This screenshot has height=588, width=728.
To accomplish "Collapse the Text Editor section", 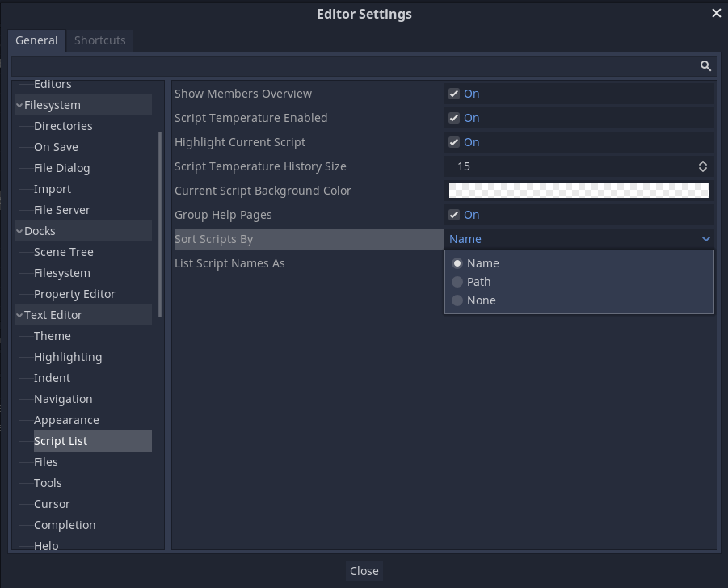I will [19, 315].
